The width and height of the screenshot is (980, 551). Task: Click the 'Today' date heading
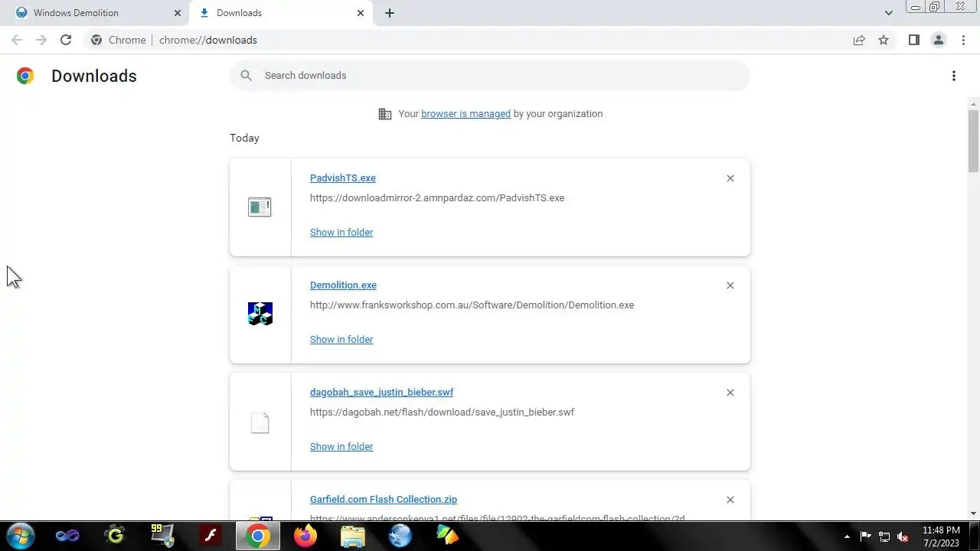click(244, 138)
